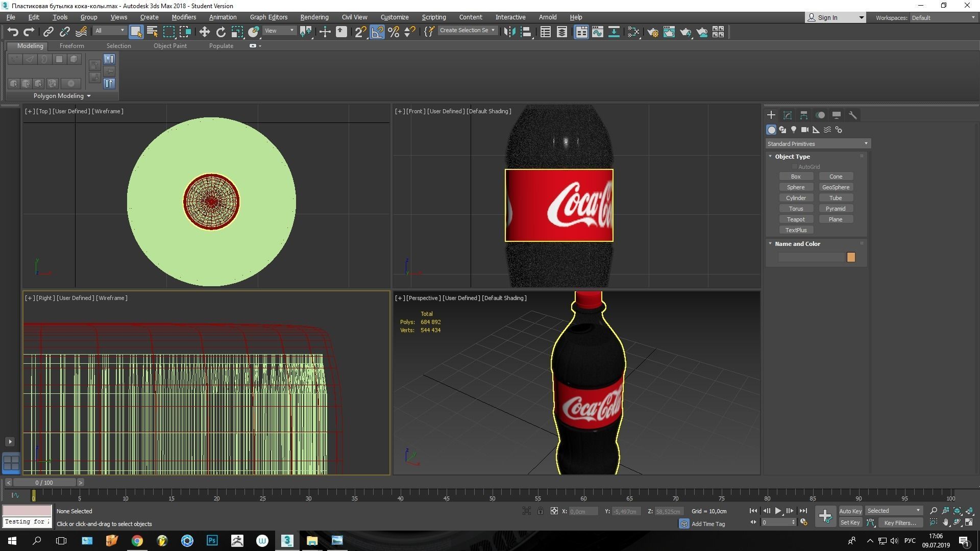This screenshot has width=980, height=551.
Task: Select the Select and Move tool
Action: pos(204,32)
